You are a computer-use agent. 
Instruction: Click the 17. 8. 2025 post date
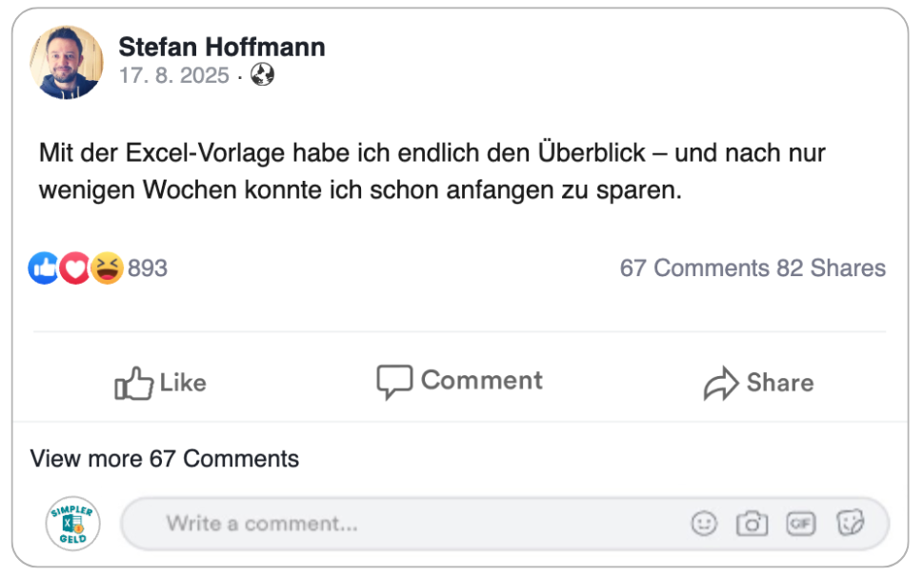pos(174,76)
